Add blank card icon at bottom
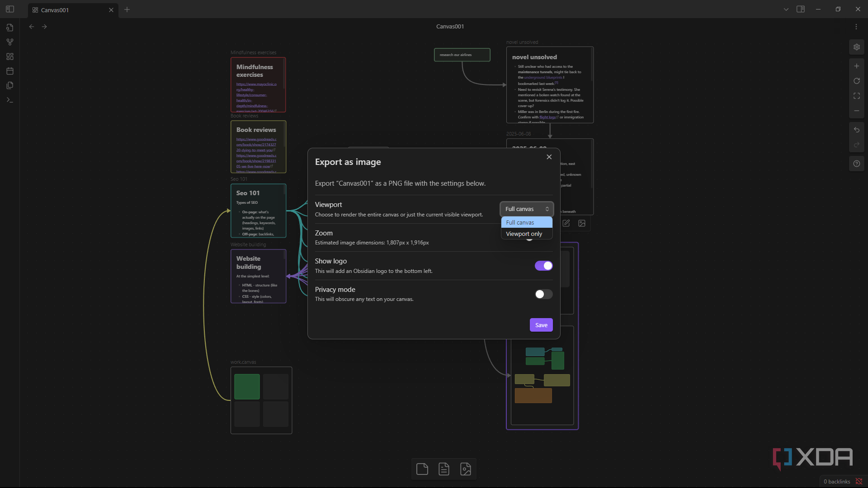 422,469
